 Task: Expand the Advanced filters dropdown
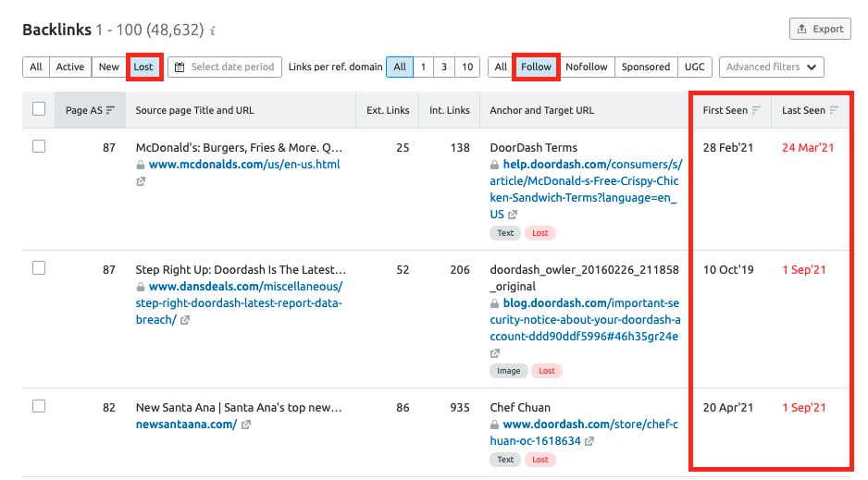coord(771,67)
